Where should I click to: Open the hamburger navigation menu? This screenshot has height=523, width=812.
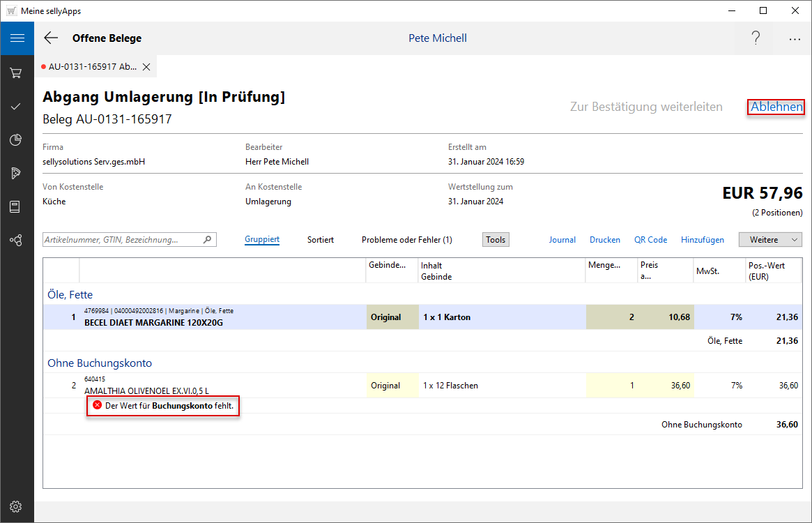click(x=17, y=38)
